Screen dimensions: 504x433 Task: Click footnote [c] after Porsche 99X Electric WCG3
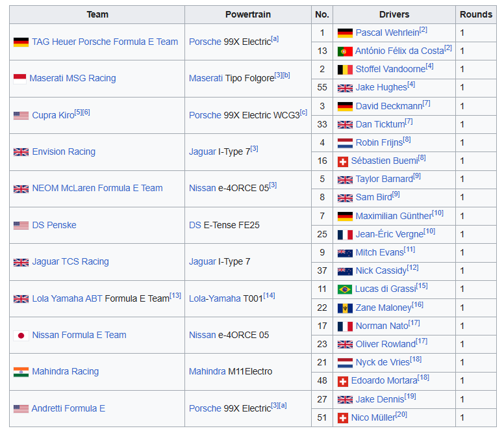(x=303, y=112)
